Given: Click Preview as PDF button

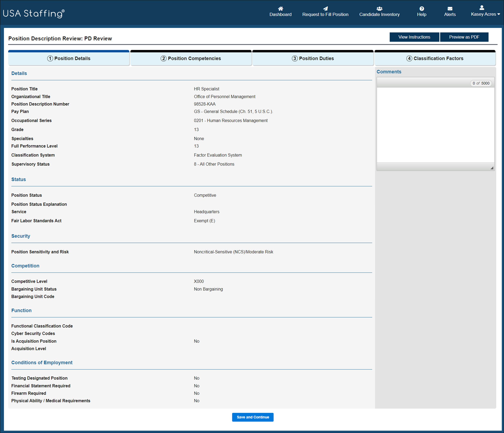Looking at the screenshot, I should pos(464,37).
